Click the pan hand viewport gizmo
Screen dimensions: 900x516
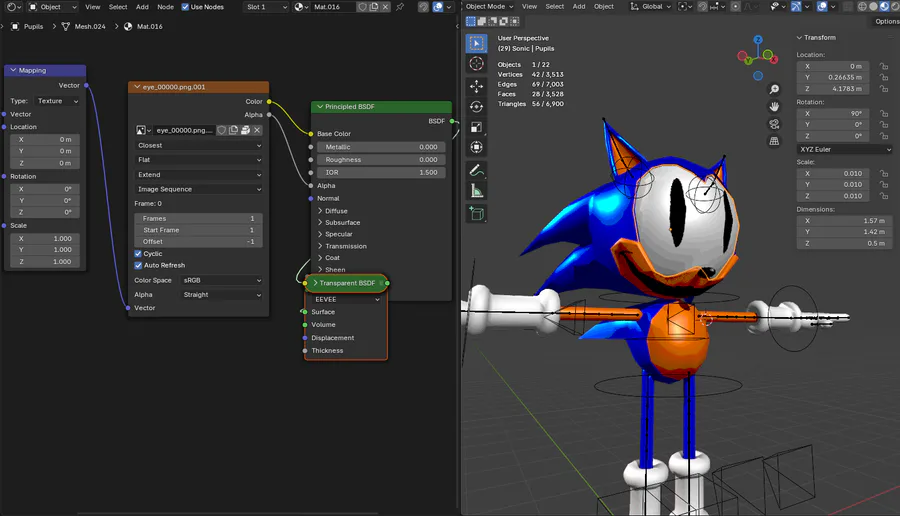click(774, 106)
